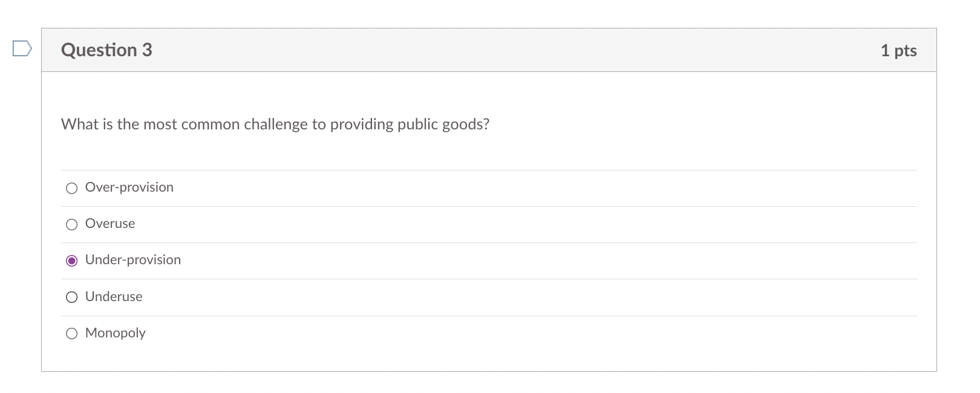Screen dimensions: 980x393
Task: Choose the Underuse answer option
Action: pos(71,296)
